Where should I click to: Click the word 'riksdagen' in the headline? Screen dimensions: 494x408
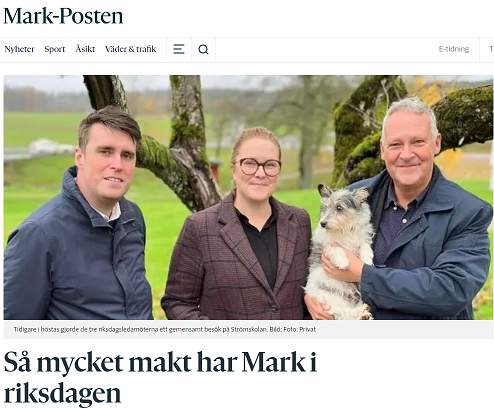pos(62,394)
